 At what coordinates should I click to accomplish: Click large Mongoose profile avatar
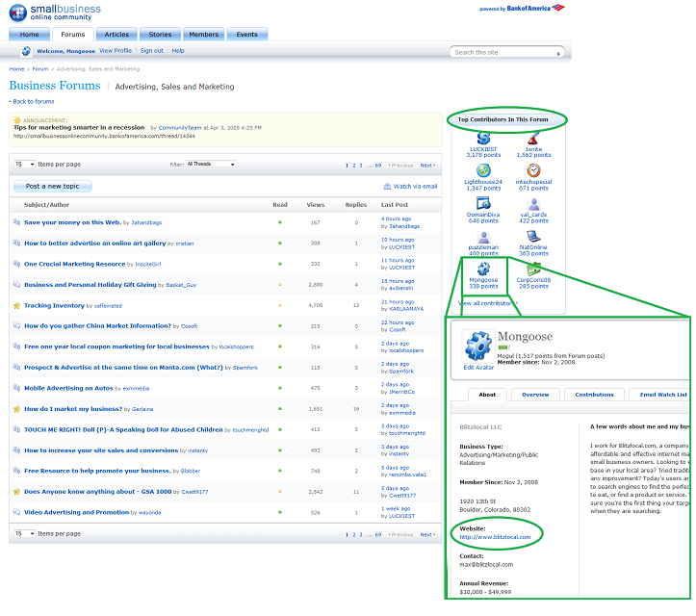point(478,346)
